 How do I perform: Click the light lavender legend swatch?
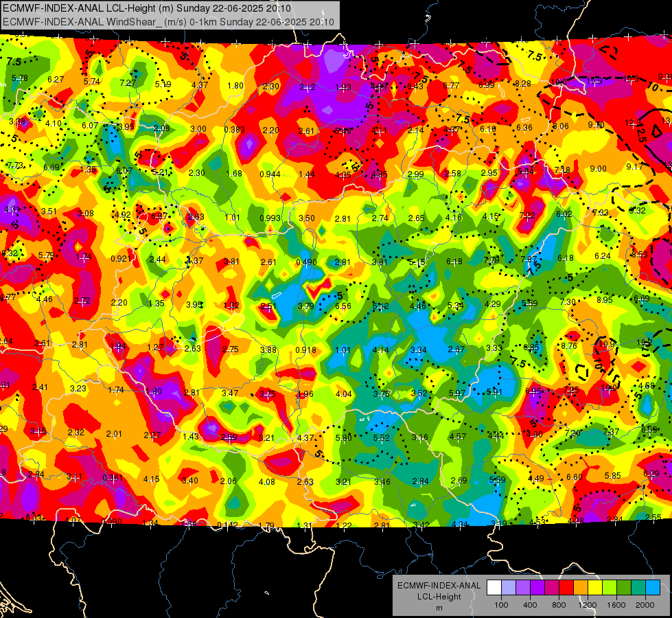[509, 587]
